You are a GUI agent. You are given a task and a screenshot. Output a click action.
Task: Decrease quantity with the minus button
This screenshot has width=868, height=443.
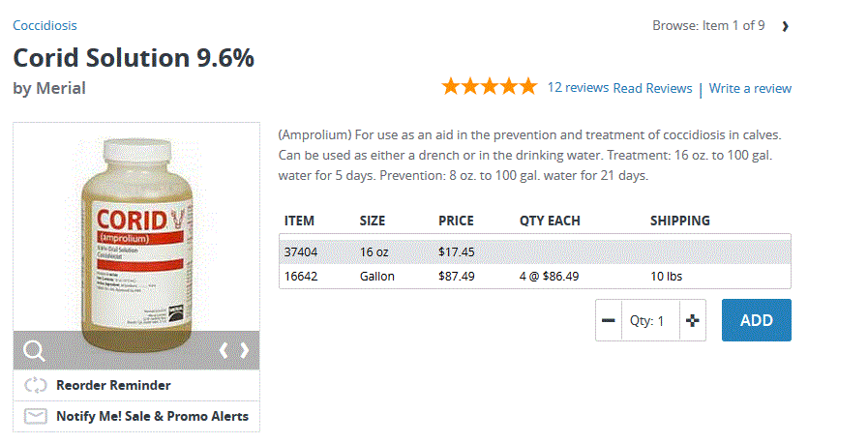coord(609,320)
